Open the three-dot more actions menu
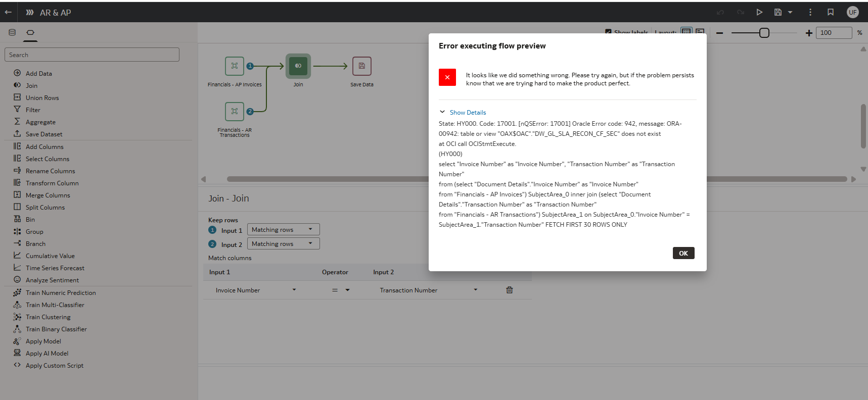Screen dimensions: 868x400 (x=810, y=12)
